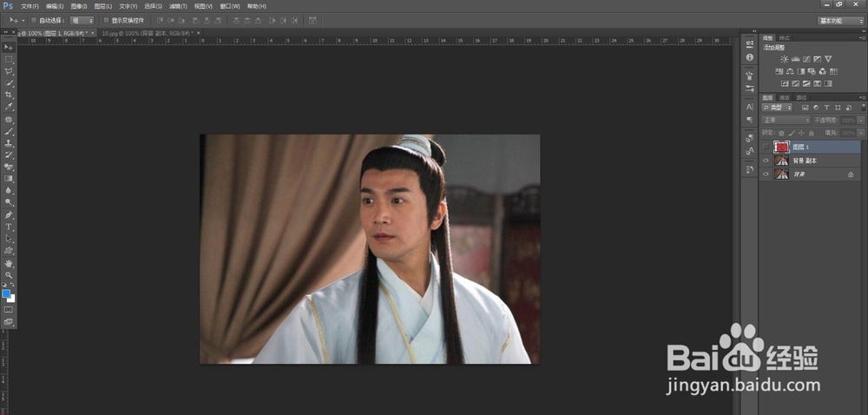This screenshot has height=415, width=868.
Task: Toggle lock all
Action: pyautogui.click(x=811, y=134)
